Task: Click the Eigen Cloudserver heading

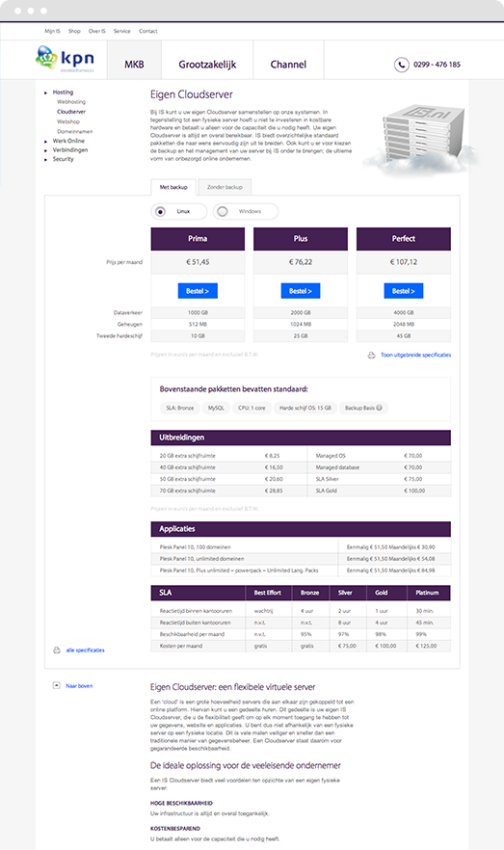Action: tap(192, 94)
